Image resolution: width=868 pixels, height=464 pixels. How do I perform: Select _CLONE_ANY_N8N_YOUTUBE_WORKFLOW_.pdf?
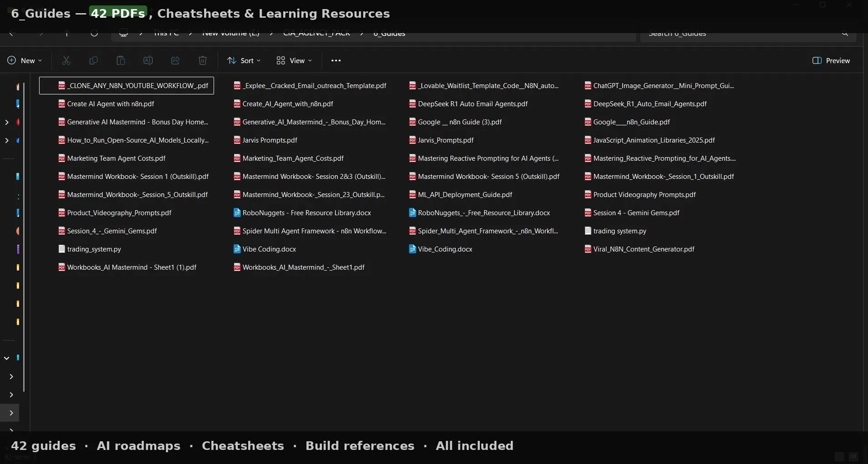(x=127, y=85)
